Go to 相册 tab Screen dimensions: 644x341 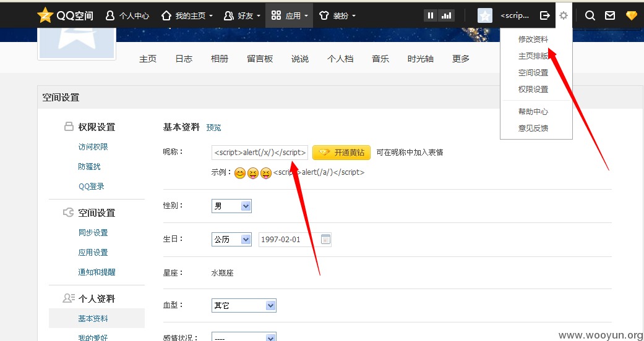click(x=220, y=59)
